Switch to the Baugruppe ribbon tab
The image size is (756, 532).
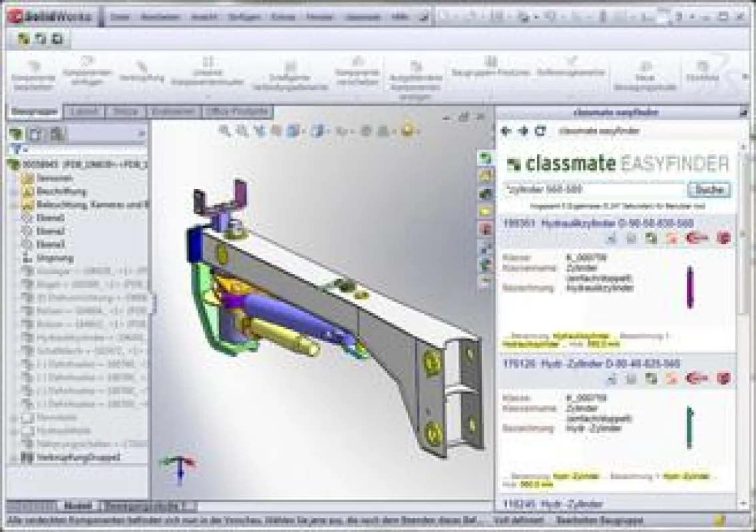tap(34, 112)
